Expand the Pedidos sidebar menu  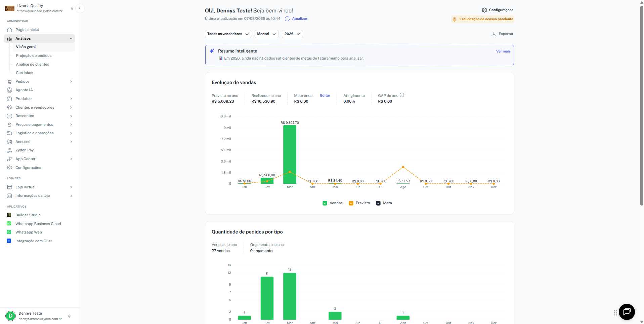point(40,81)
